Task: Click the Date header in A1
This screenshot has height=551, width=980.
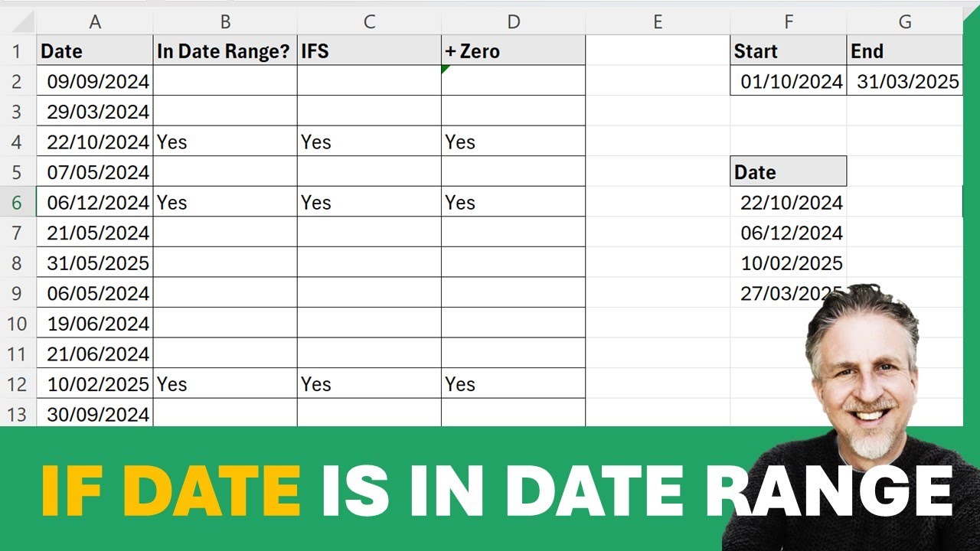Action: pos(95,51)
